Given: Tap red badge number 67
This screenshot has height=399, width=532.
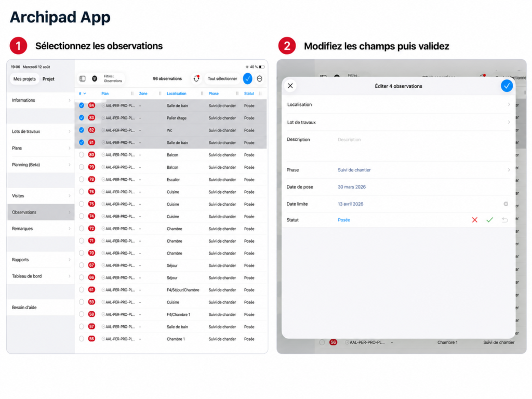Looking at the screenshot, I should [x=91, y=265].
